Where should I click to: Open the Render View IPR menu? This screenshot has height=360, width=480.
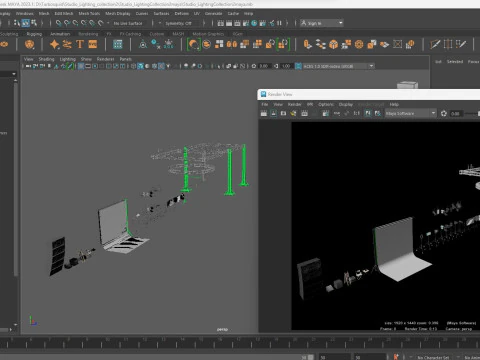point(310,104)
